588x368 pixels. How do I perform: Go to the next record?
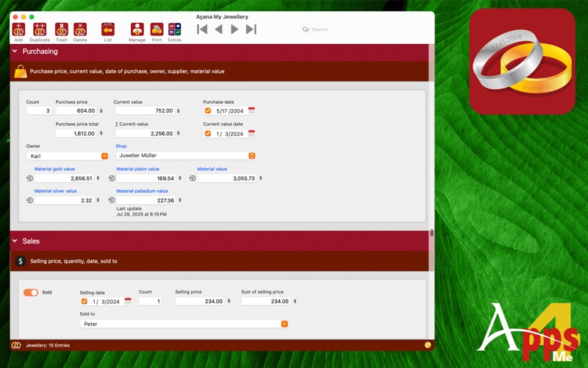tap(234, 29)
